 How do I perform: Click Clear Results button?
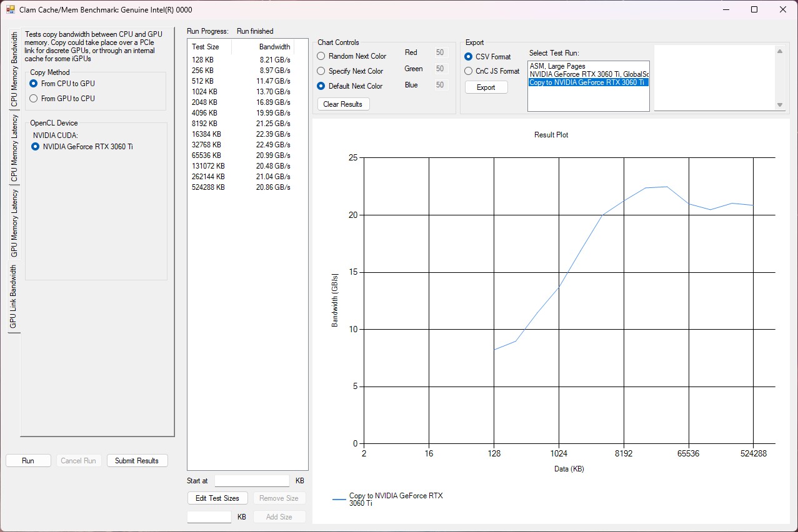(x=343, y=104)
